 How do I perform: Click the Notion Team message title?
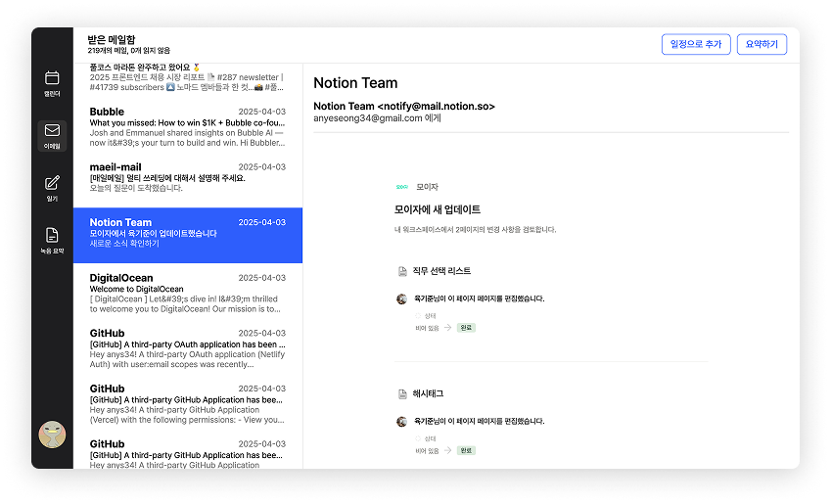355,83
